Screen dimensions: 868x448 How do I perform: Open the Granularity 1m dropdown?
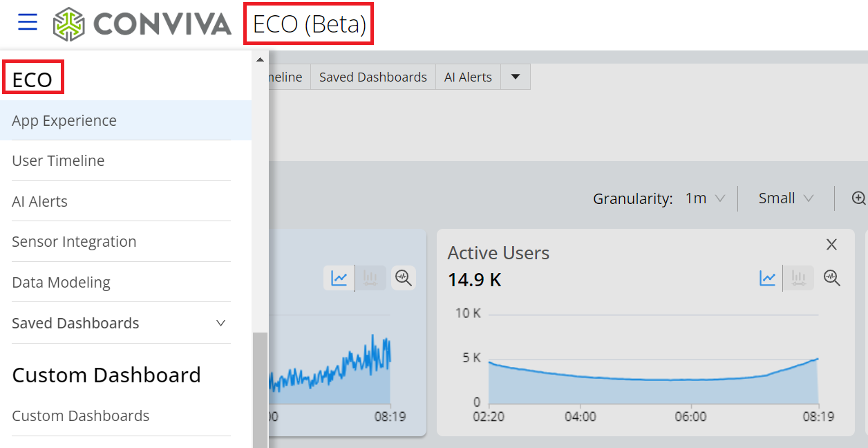tap(705, 198)
